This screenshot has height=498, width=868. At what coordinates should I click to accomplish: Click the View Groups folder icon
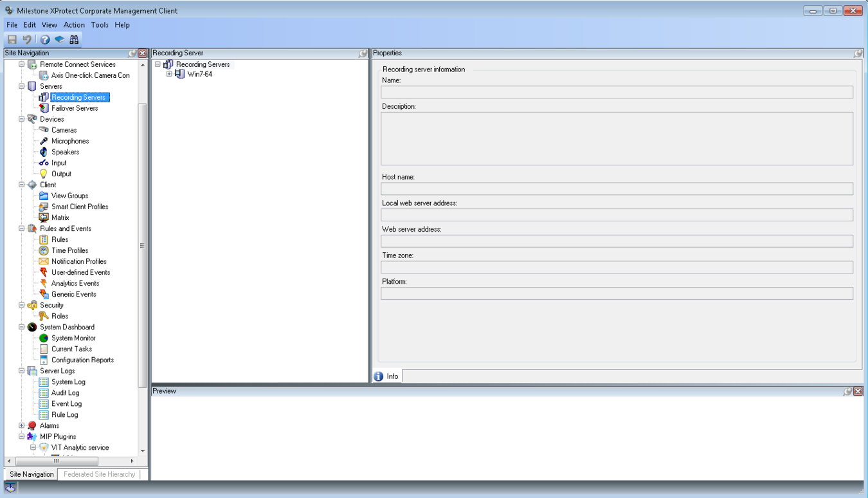44,196
